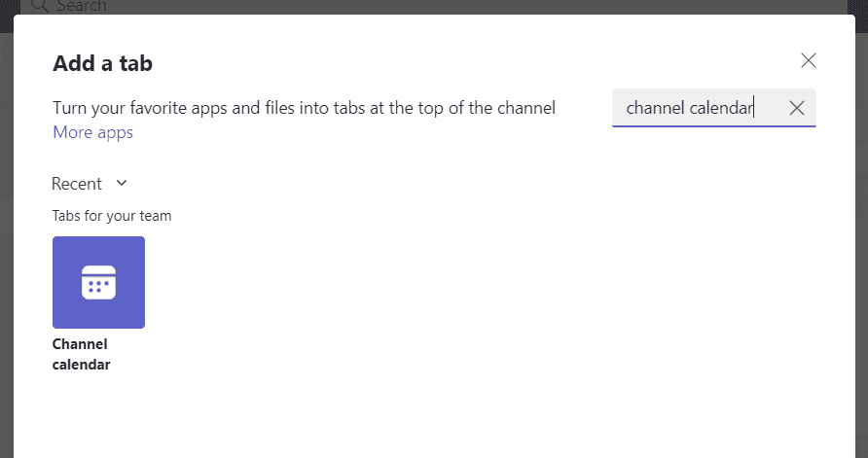Clear the channel calendar search text
Screen dimensions: 868x458
click(796, 108)
